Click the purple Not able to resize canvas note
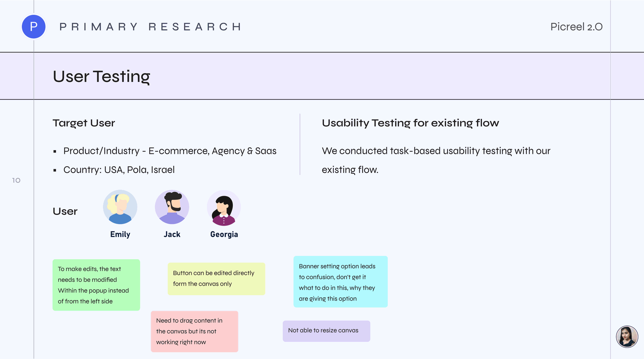Image resolution: width=644 pixels, height=359 pixels. (326, 331)
